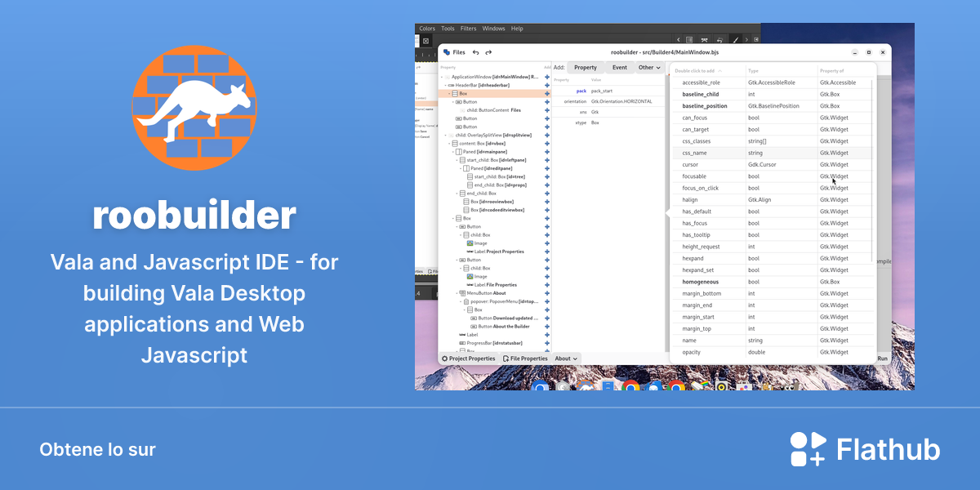
Task: Collapse the ApplicationWindow tree node
Action: pyautogui.click(x=442, y=77)
